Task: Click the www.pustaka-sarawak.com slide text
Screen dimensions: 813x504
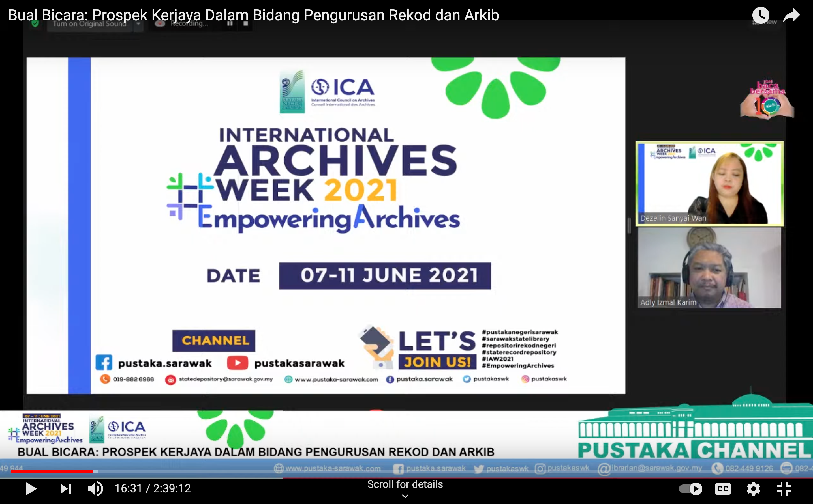Action: [x=336, y=379]
